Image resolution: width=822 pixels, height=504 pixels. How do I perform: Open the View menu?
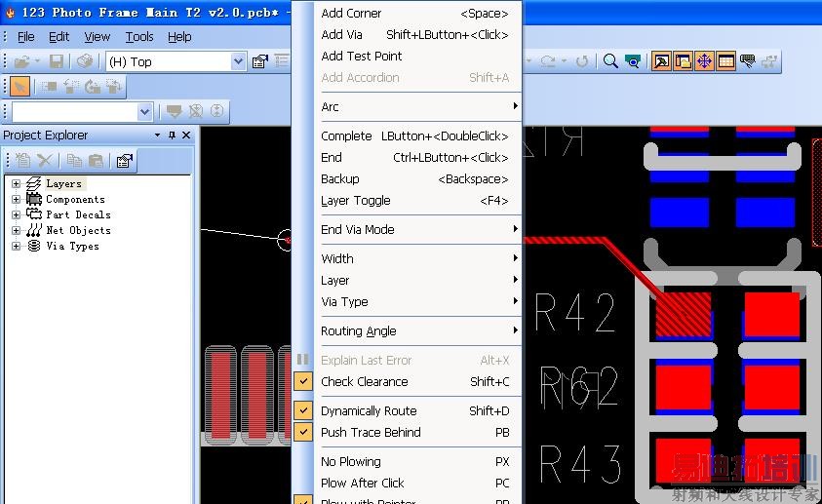(97, 37)
